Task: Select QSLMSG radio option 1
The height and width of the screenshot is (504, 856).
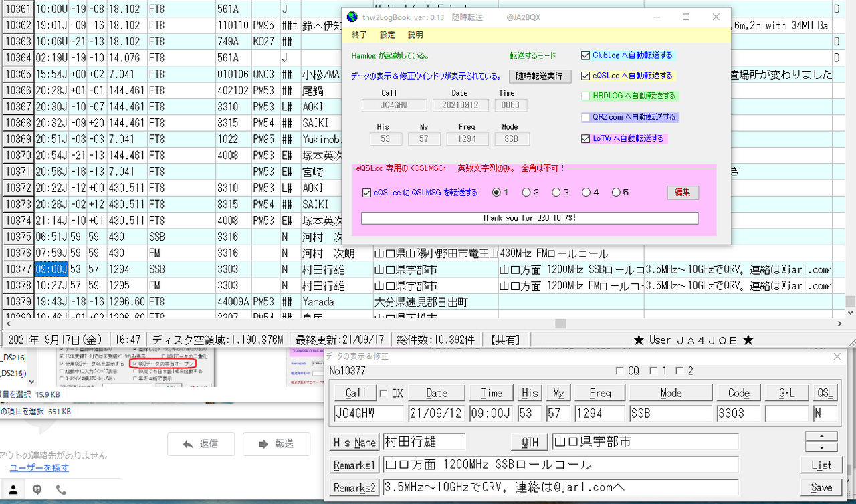Action: click(x=496, y=193)
